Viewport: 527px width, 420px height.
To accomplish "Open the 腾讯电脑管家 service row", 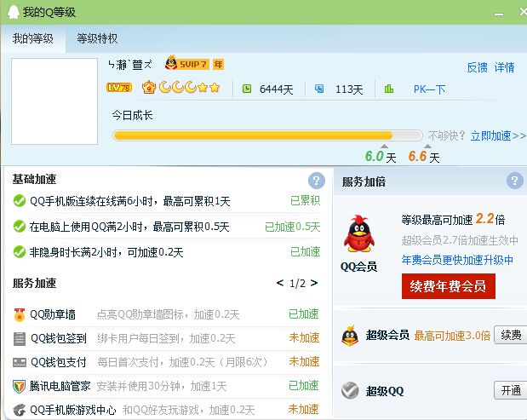I will click(166, 387).
